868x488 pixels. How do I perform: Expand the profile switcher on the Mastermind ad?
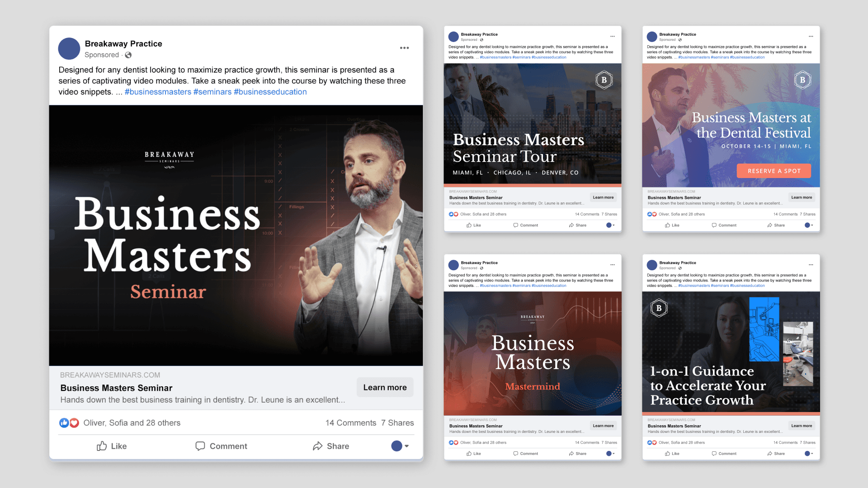[610, 453]
